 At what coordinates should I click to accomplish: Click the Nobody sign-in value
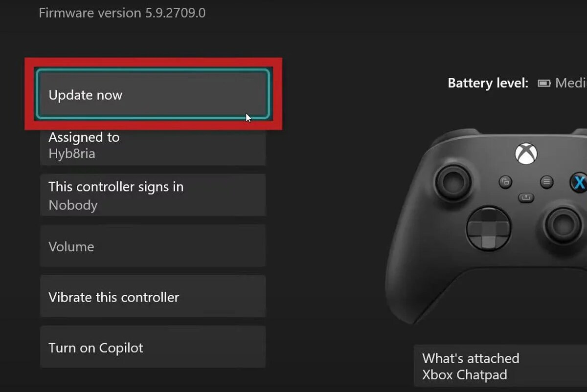73,205
